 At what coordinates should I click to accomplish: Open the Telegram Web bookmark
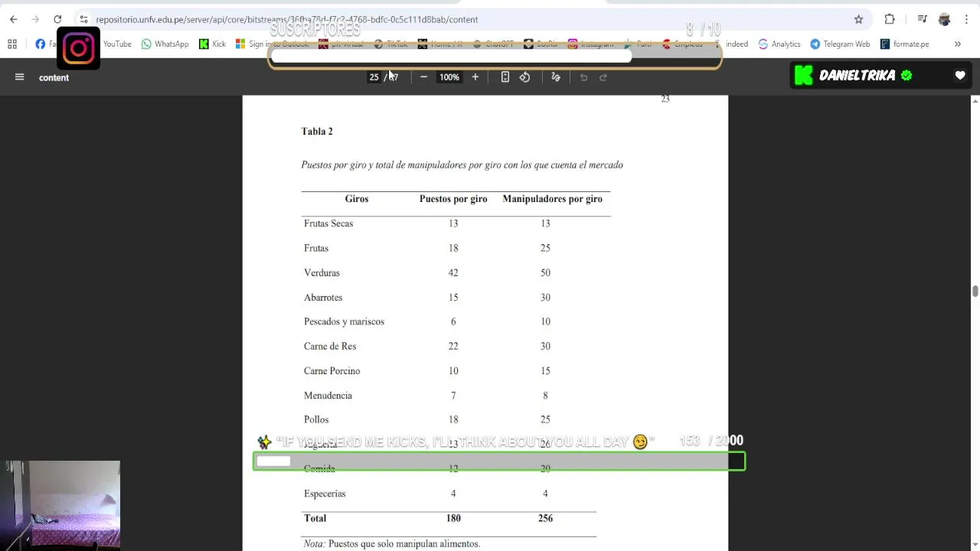(x=840, y=44)
